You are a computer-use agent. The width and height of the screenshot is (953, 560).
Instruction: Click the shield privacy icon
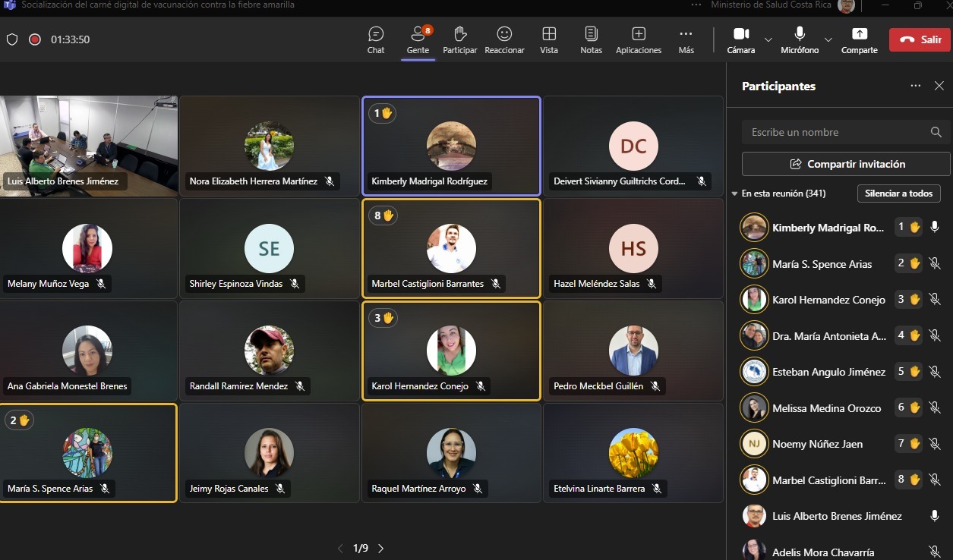tap(12, 39)
